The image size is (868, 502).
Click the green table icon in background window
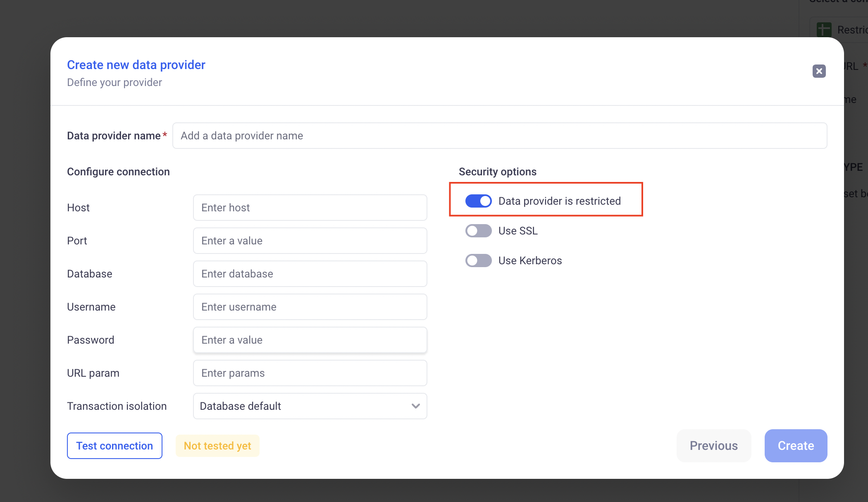pos(824,29)
